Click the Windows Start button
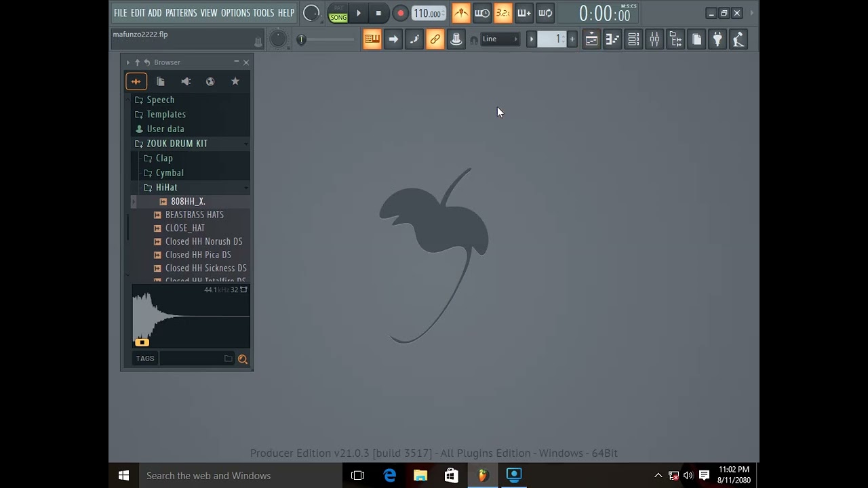868x488 pixels. (123, 476)
